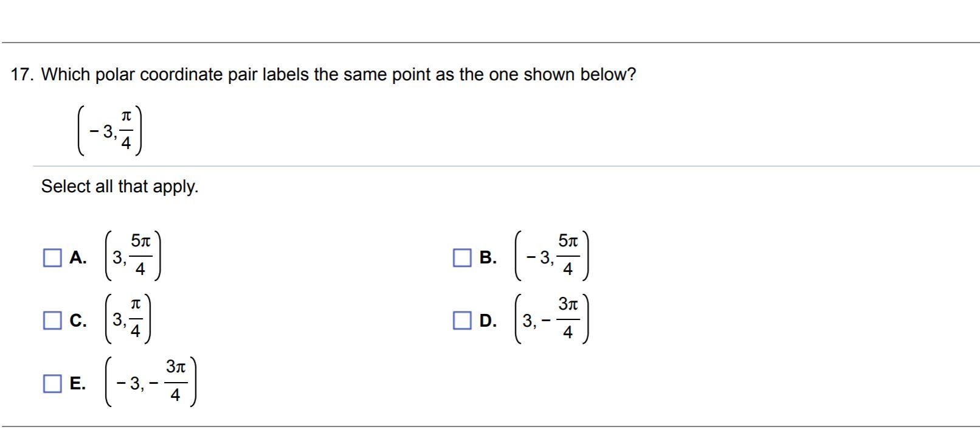The height and width of the screenshot is (435, 980).
Task: Click the label A next to its checkbox
Action: [x=78, y=258]
